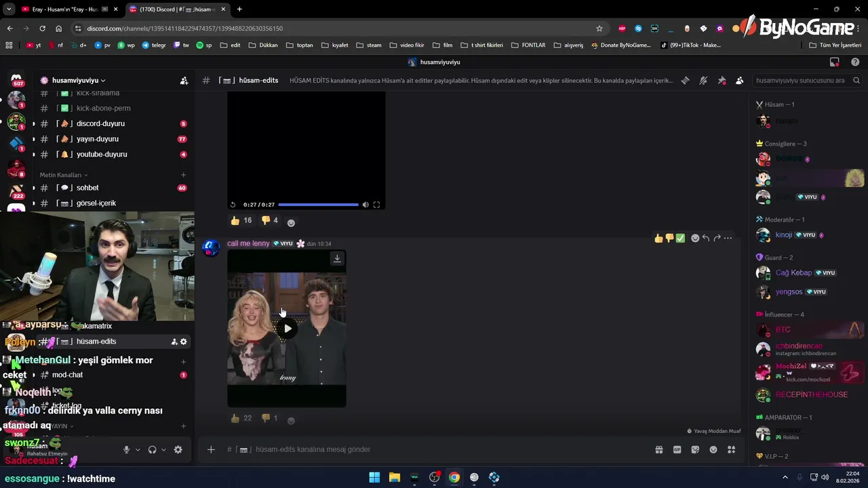The height and width of the screenshot is (488, 868).
Task: Replay the finished 0:27 video
Action: (233, 205)
